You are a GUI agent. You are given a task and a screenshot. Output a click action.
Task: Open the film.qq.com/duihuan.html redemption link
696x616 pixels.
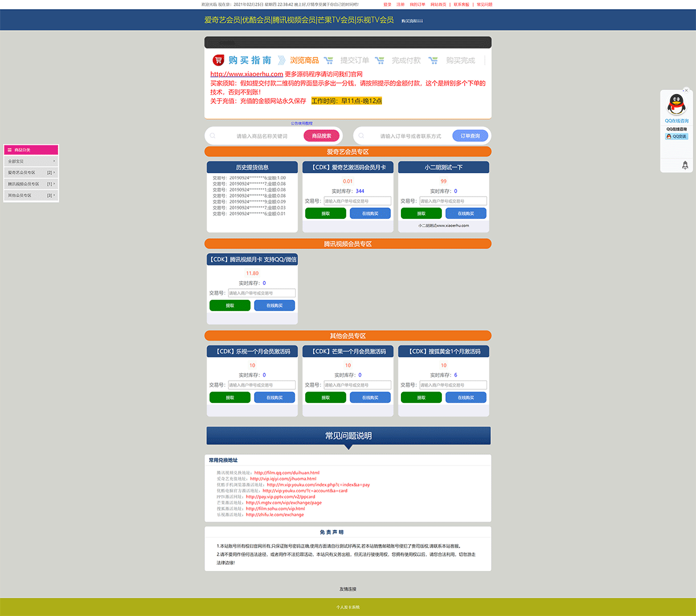pos(286,472)
